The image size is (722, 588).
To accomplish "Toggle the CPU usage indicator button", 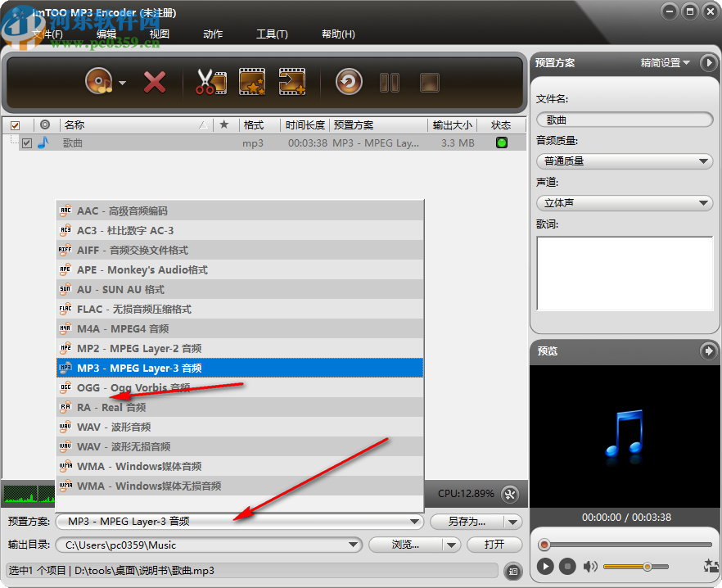I will pos(510,494).
